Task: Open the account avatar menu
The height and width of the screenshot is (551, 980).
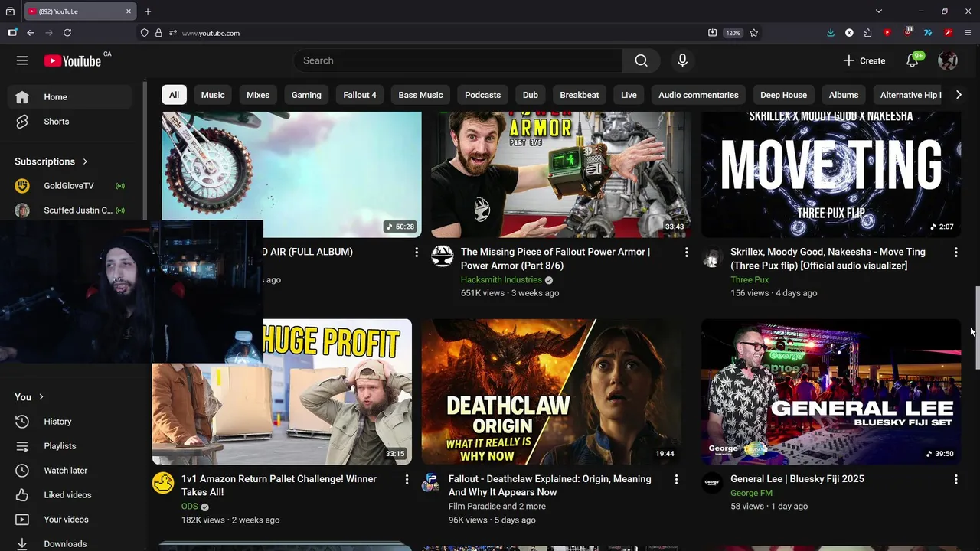Action: pos(948,60)
